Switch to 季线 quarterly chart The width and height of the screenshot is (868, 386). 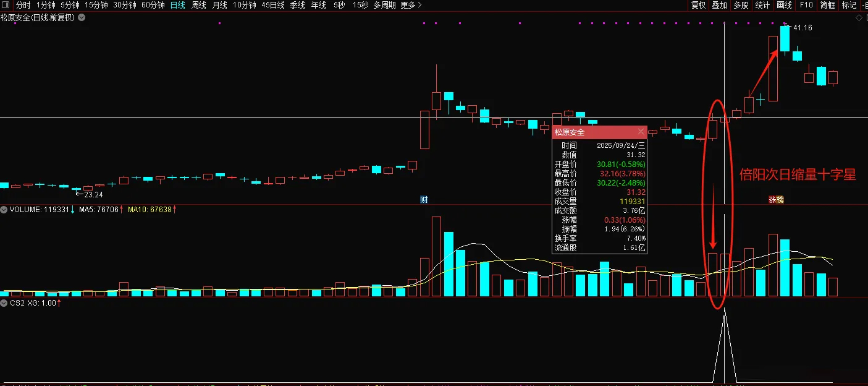click(x=298, y=5)
